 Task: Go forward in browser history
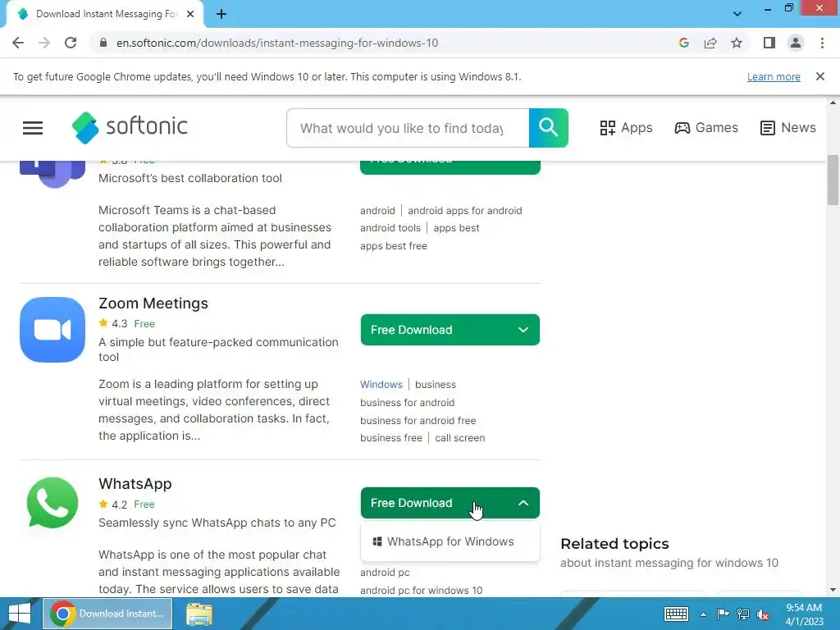44,43
